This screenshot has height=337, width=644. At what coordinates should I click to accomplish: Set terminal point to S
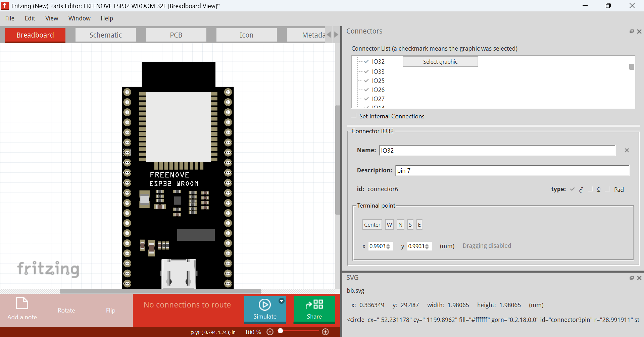pos(410,225)
